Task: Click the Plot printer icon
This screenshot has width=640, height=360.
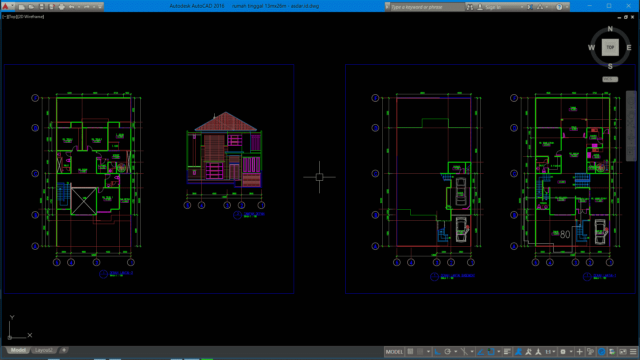Action: (62, 7)
